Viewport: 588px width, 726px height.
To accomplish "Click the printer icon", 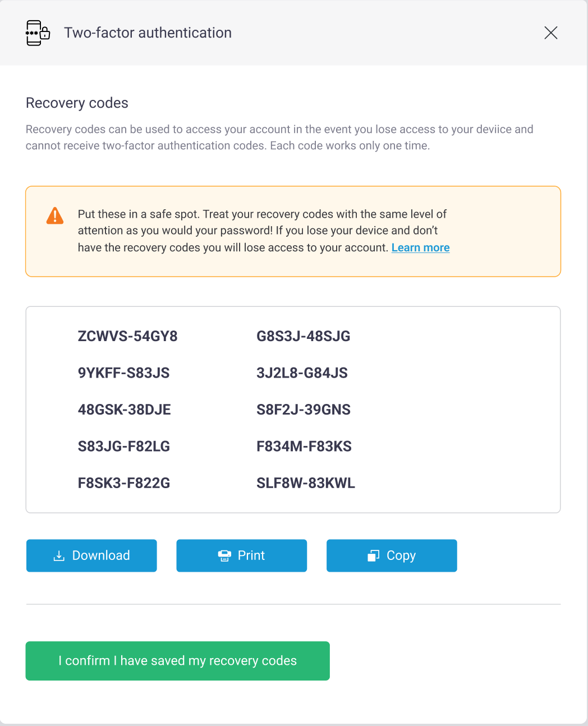I will click(224, 556).
